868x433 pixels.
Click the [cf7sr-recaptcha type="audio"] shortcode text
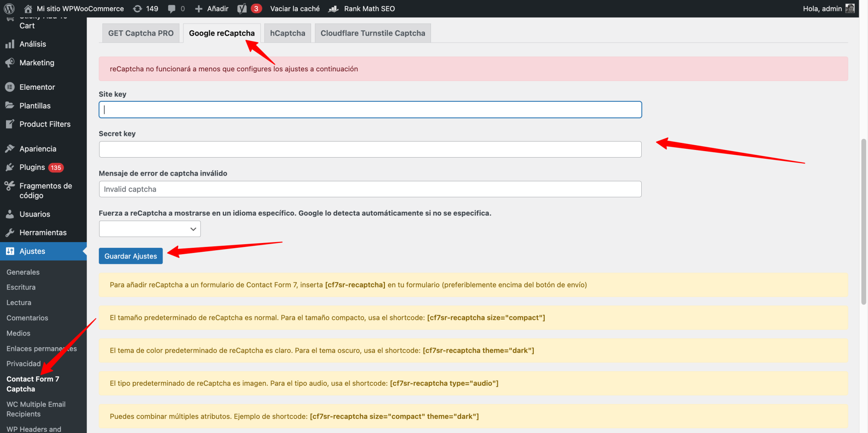point(444,383)
